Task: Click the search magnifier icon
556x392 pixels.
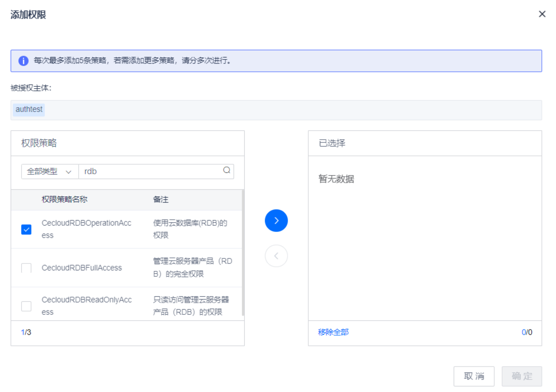Action: tap(226, 170)
